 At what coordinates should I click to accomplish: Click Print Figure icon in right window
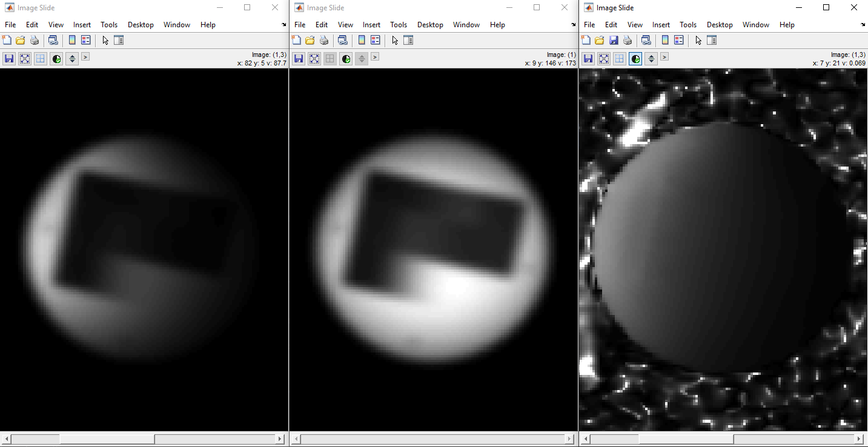tap(628, 41)
